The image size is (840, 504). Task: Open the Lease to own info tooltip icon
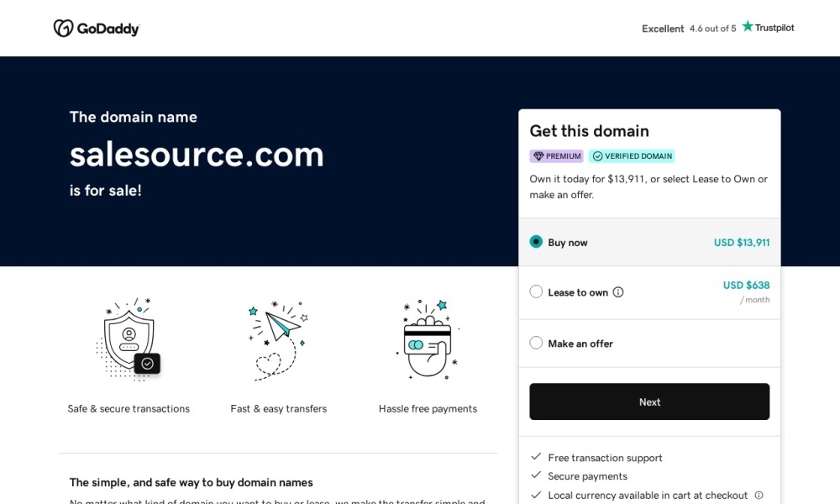(618, 291)
